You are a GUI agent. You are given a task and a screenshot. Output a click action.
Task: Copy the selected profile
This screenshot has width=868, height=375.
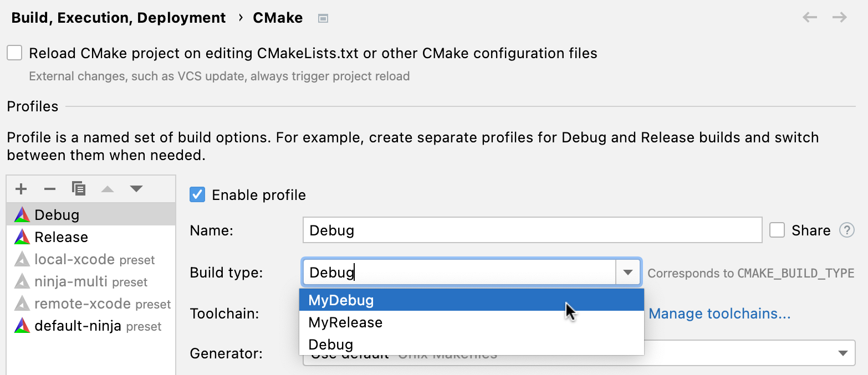(79, 189)
